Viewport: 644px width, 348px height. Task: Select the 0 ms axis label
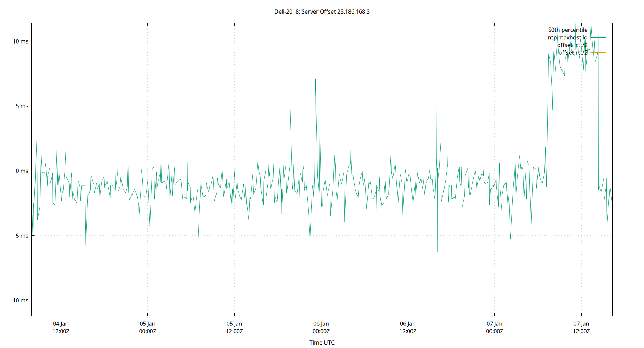pyautogui.click(x=22, y=171)
